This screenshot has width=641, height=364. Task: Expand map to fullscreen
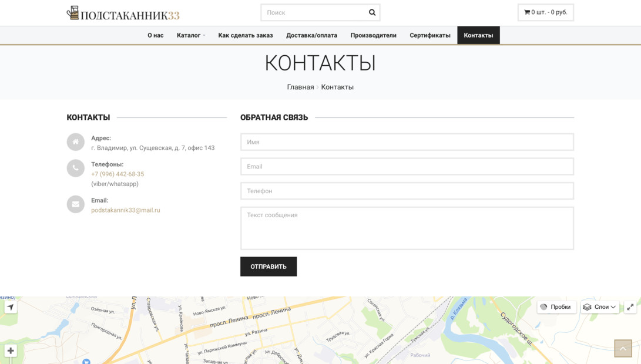pos(630,307)
